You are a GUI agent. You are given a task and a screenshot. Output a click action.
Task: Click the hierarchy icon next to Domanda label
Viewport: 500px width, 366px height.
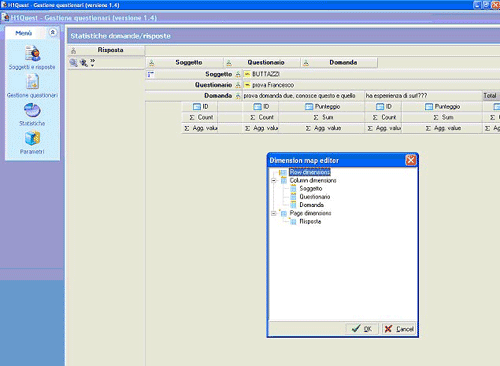click(x=238, y=96)
